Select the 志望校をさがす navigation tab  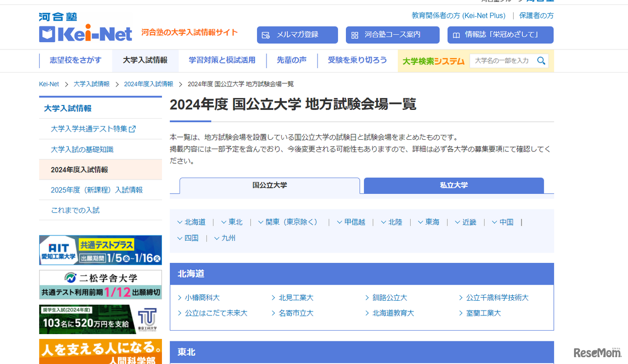76,60
